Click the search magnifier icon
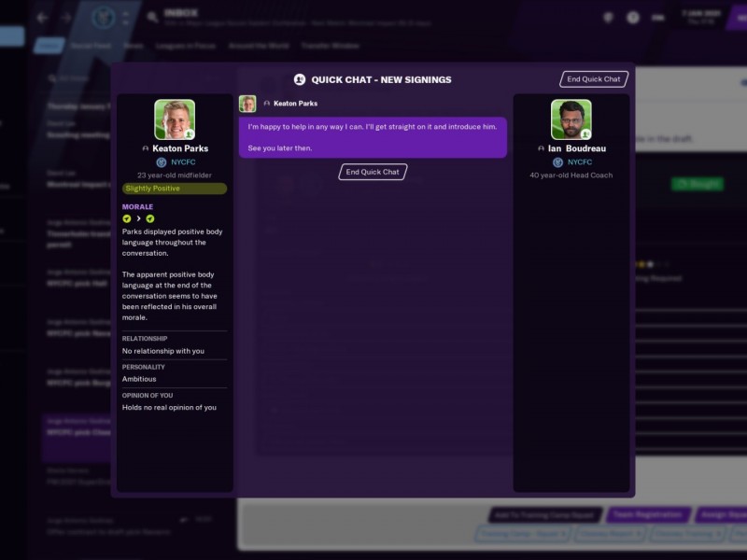Viewport: 747px width, 560px height. click(x=152, y=18)
